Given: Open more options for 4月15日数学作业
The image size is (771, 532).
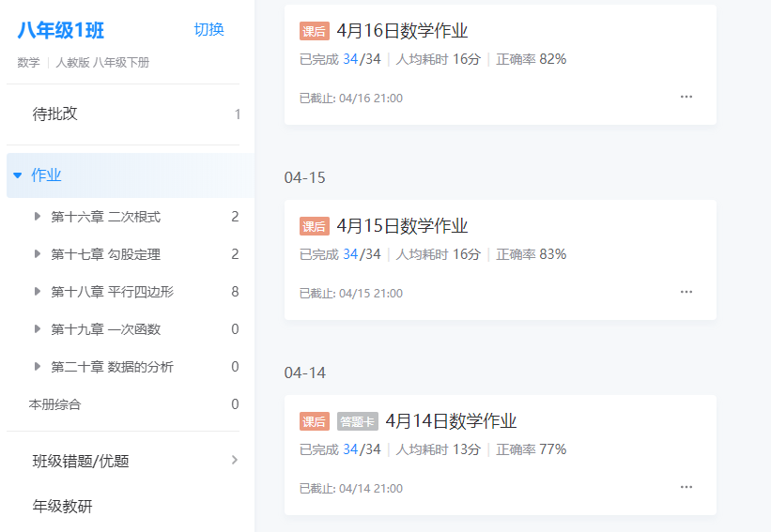Looking at the screenshot, I should coord(686,292).
